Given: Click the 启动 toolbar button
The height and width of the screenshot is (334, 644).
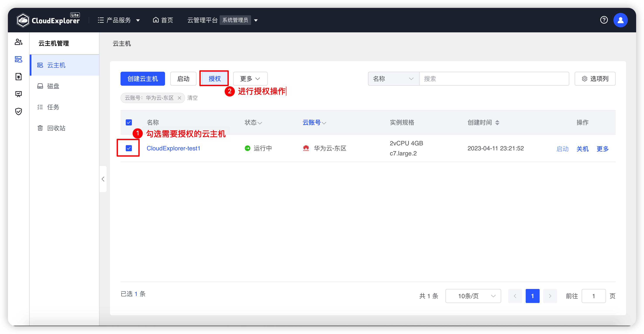Looking at the screenshot, I should click(183, 79).
